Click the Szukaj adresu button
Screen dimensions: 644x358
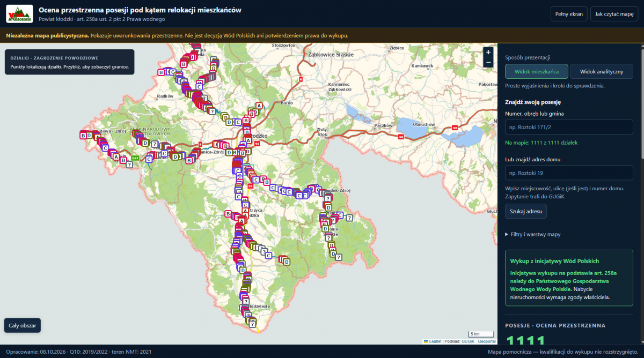pyautogui.click(x=526, y=211)
